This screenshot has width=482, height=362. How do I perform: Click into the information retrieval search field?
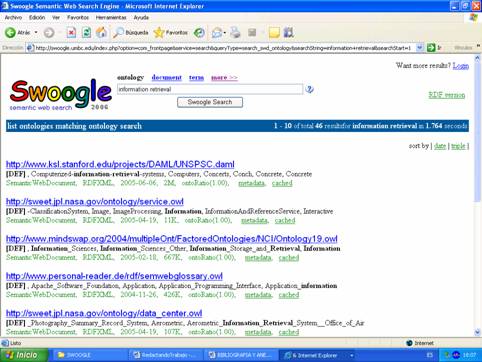(x=210, y=89)
